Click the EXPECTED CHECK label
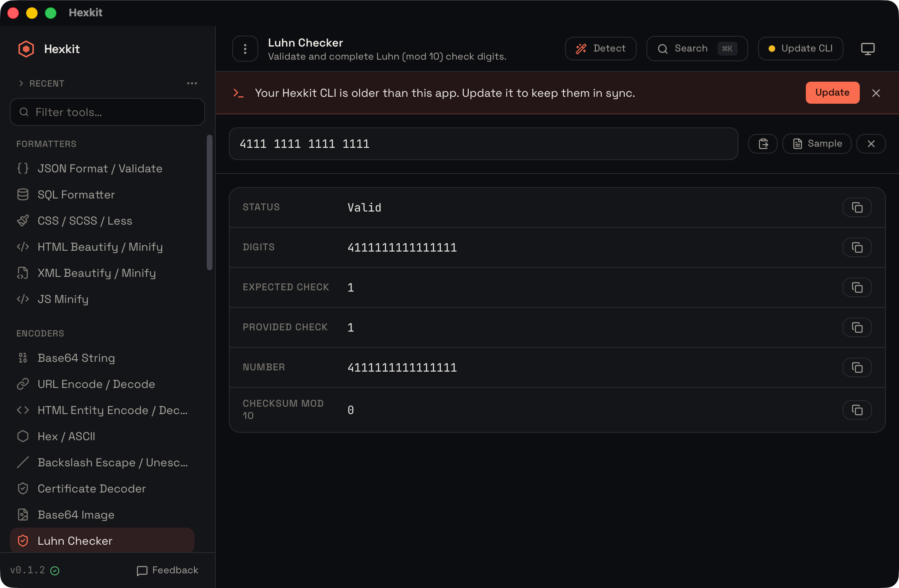Viewport: 899px width, 588px height. (286, 287)
